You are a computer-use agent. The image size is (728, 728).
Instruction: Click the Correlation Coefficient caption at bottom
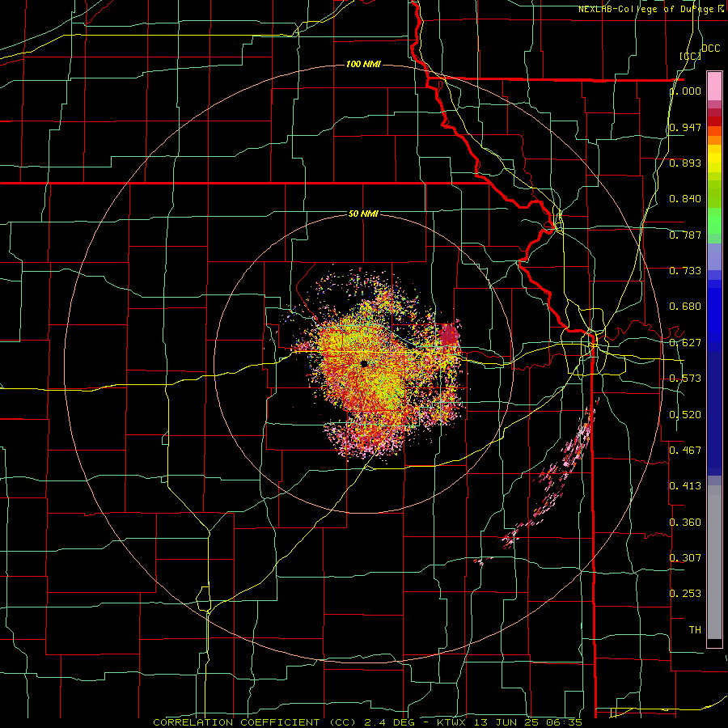point(367,722)
